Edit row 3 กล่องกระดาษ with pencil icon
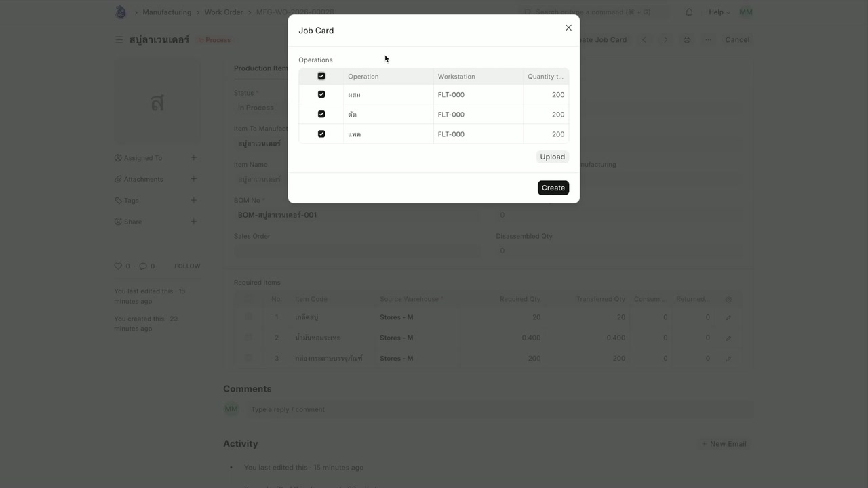 (728, 359)
